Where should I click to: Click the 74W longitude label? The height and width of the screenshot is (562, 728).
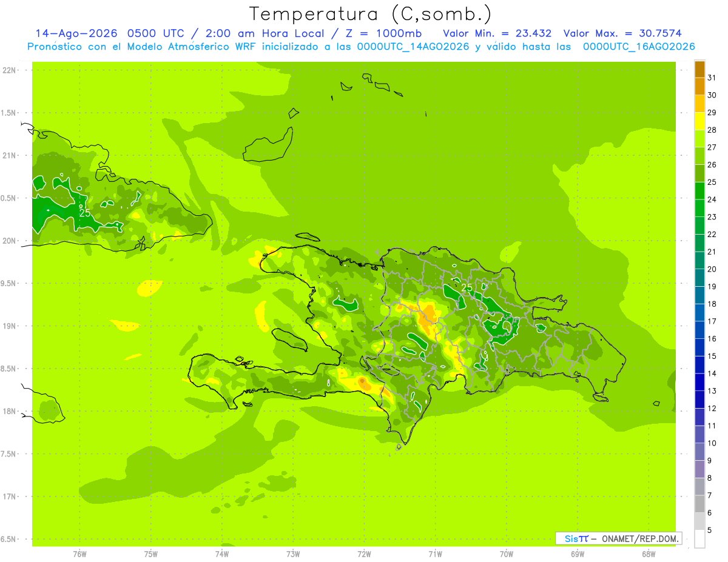(221, 554)
